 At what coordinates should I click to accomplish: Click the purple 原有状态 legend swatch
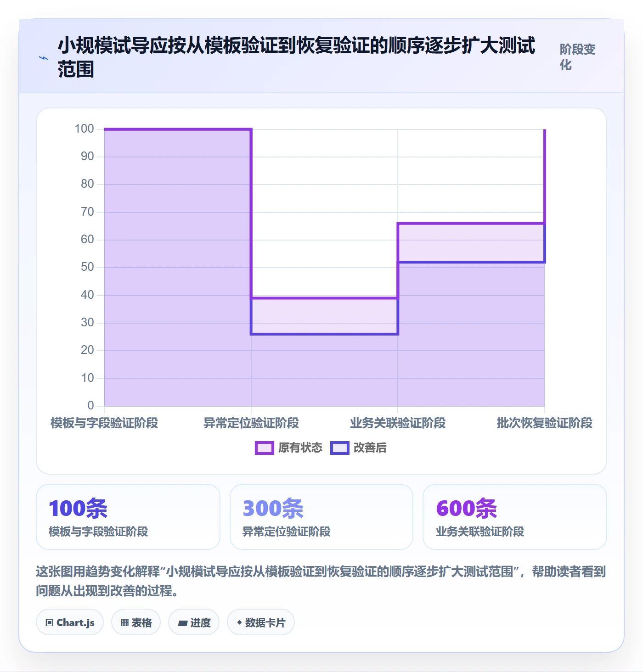pyautogui.click(x=265, y=448)
